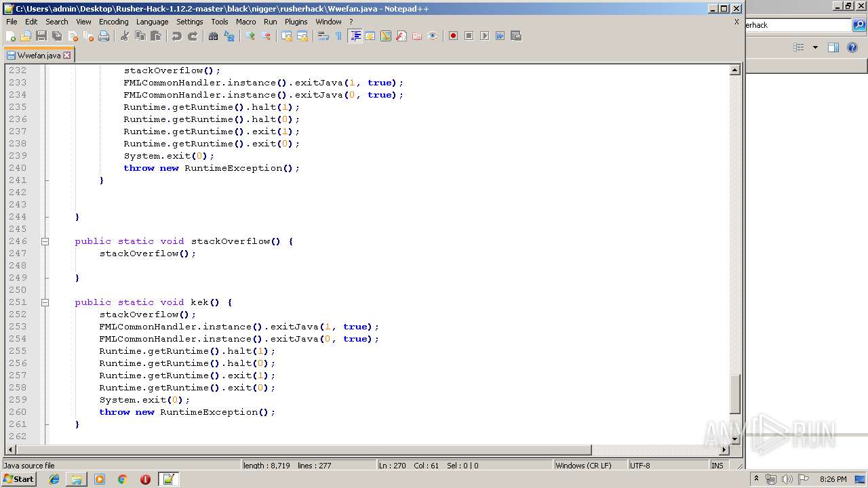
Task: Collapse the stackOverflow() method fold at line 246
Action: 45,241
